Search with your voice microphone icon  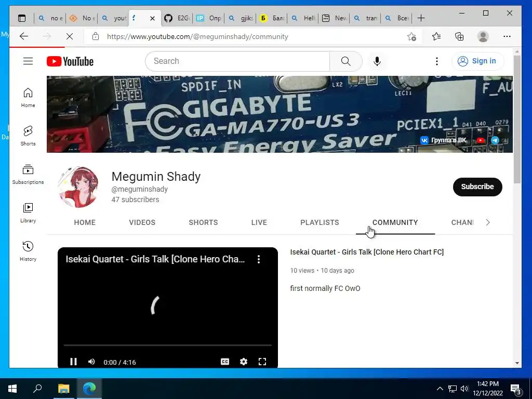click(x=377, y=61)
